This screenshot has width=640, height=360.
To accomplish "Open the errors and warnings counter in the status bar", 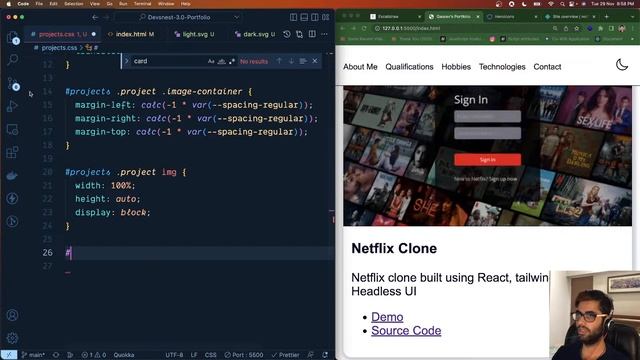I will pos(94,355).
